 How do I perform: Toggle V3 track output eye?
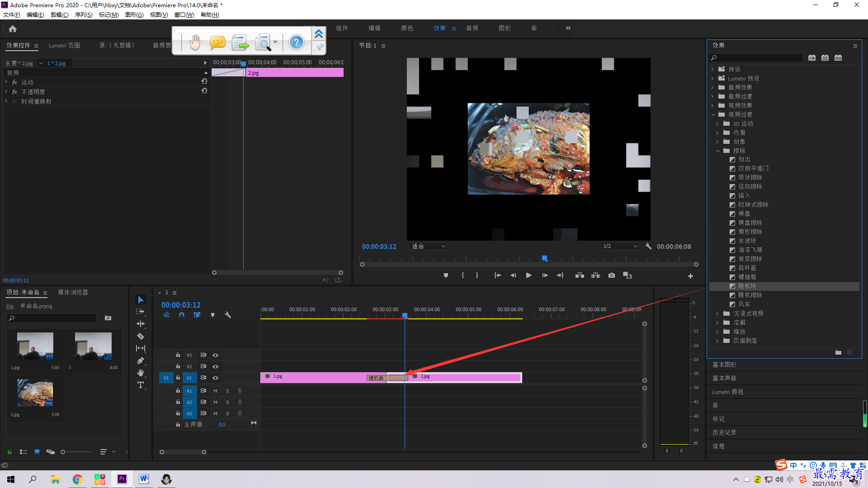pyautogui.click(x=216, y=355)
